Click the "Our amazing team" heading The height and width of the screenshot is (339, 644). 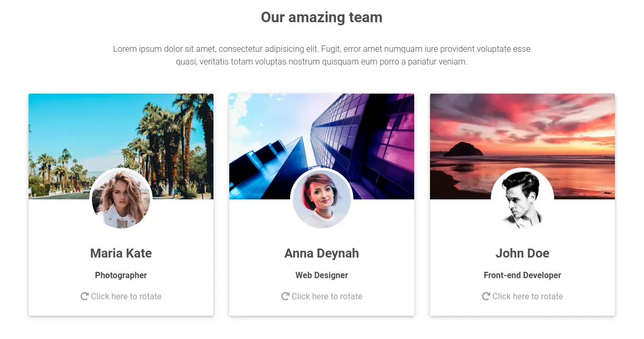click(322, 17)
